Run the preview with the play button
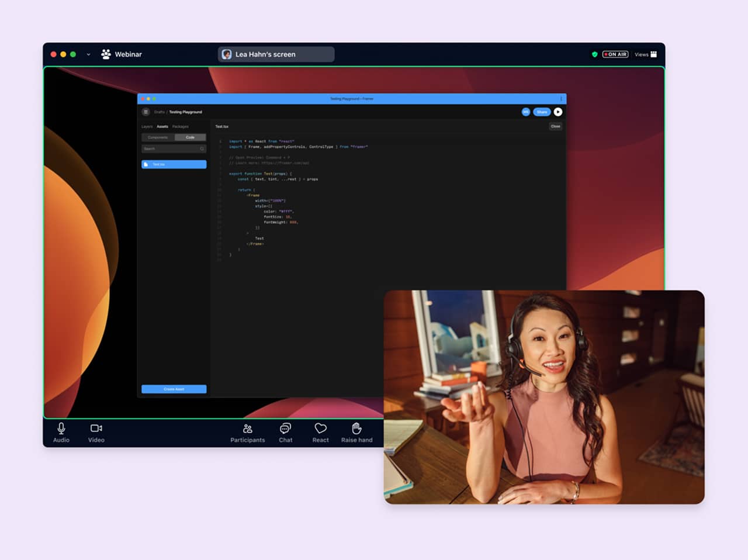This screenshot has height=560, width=748. tap(558, 112)
